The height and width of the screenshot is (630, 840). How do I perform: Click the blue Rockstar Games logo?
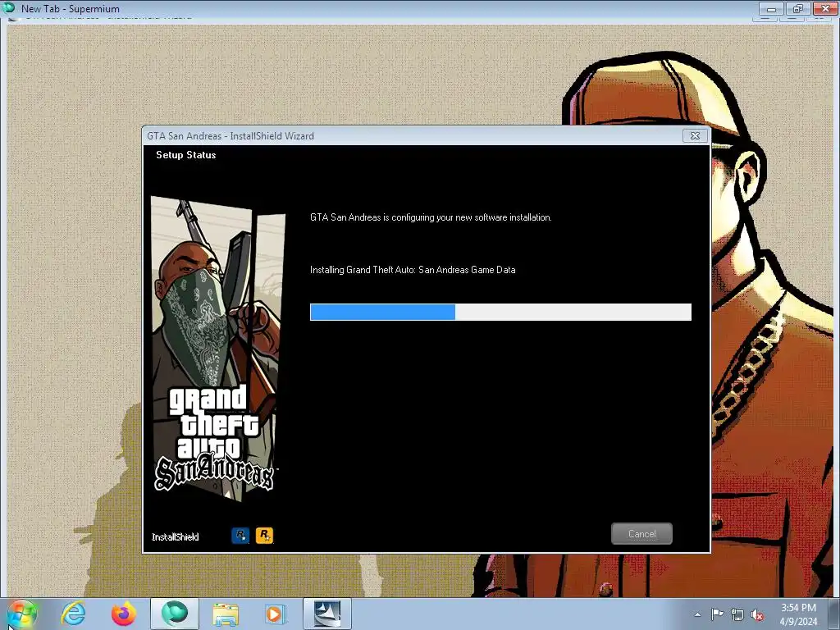pyautogui.click(x=240, y=535)
